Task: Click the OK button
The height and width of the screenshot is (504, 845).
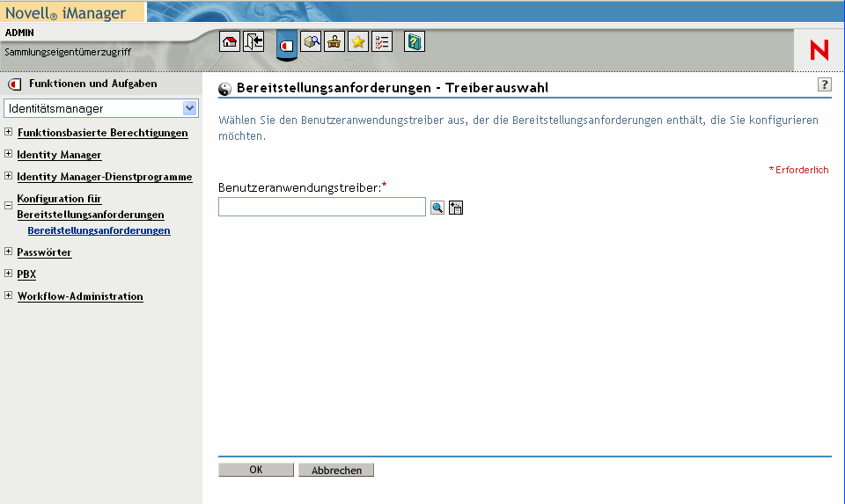Action: 256,470
